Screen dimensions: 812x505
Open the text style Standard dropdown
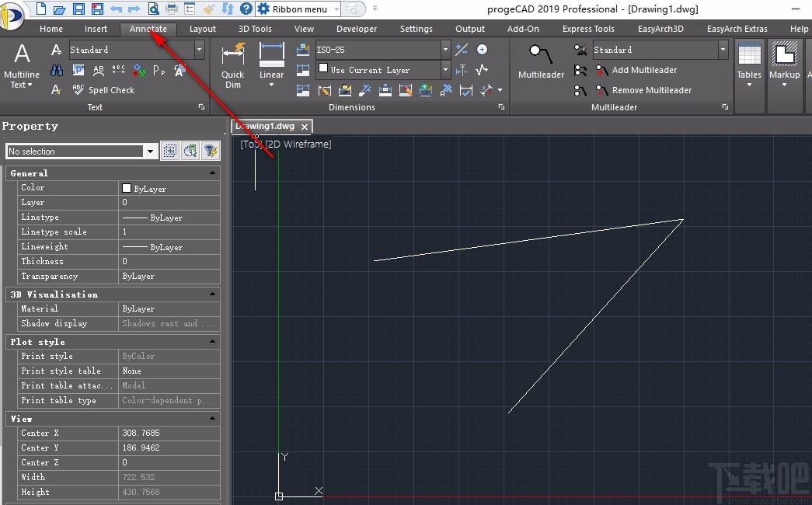(x=200, y=50)
